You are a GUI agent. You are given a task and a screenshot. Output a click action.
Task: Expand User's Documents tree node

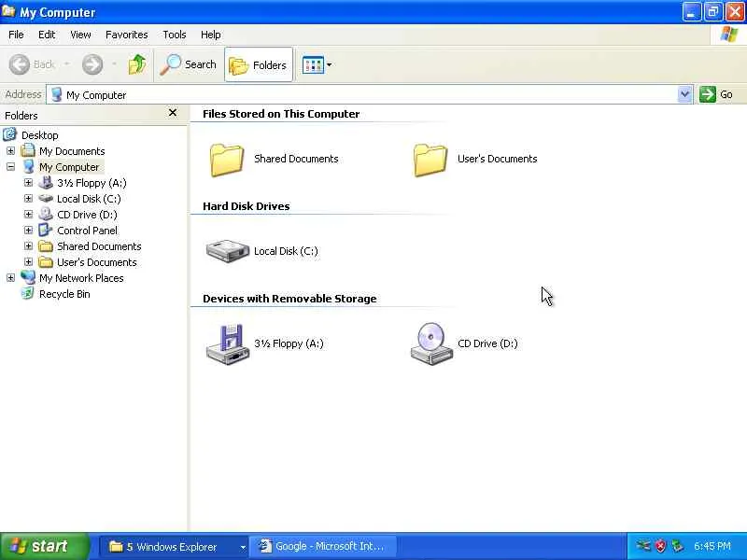tap(28, 262)
